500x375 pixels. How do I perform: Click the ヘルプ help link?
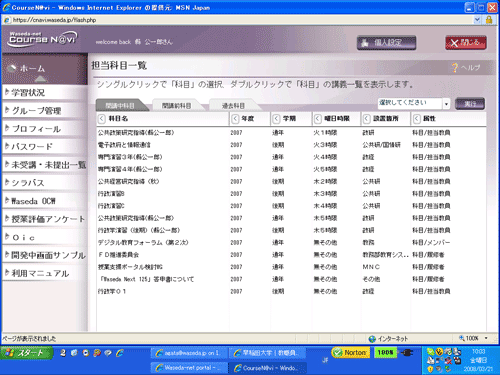471,68
